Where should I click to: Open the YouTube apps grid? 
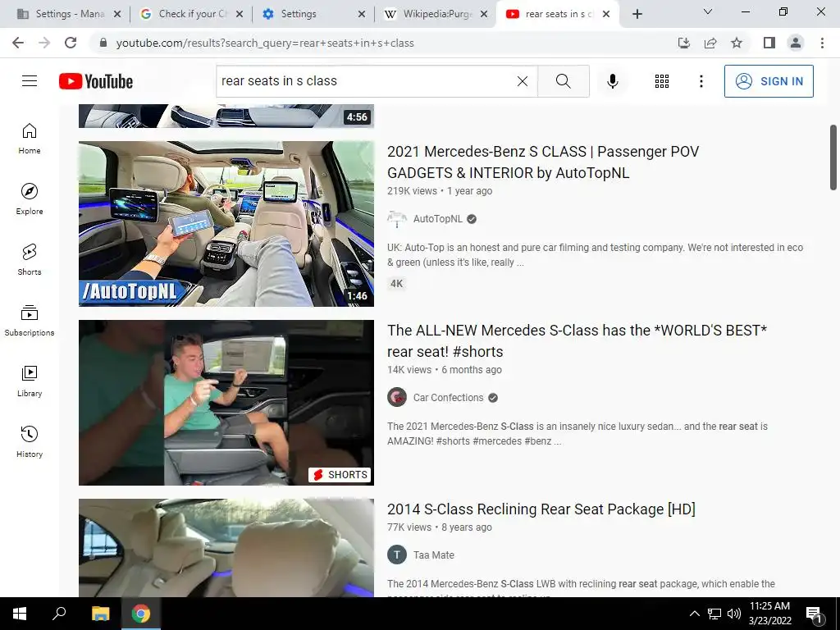(662, 81)
